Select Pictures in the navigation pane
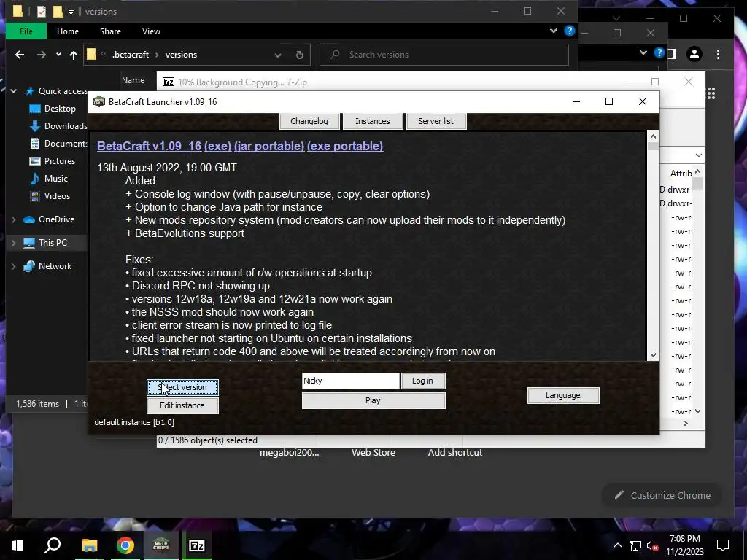Image resolution: width=747 pixels, height=560 pixels. coord(60,161)
